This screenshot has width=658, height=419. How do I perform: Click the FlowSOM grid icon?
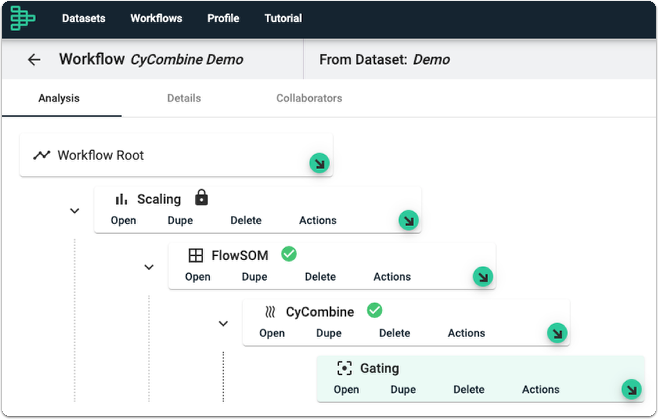pyautogui.click(x=196, y=255)
